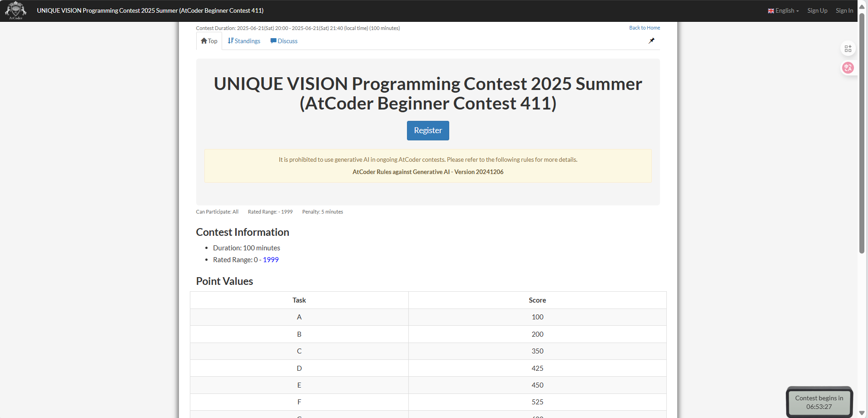Open the Discuss tab
The width and height of the screenshot is (868, 418).
pyautogui.click(x=284, y=41)
